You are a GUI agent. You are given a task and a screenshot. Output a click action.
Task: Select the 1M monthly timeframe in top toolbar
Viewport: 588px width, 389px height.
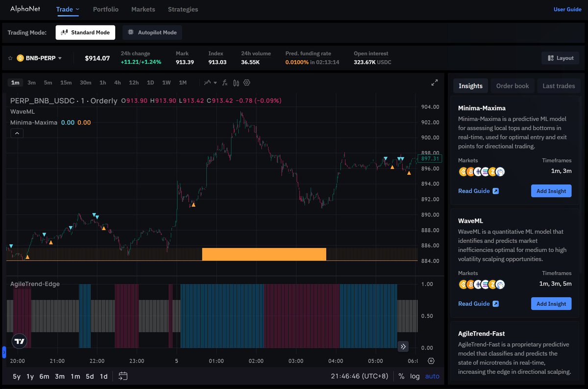(x=183, y=83)
